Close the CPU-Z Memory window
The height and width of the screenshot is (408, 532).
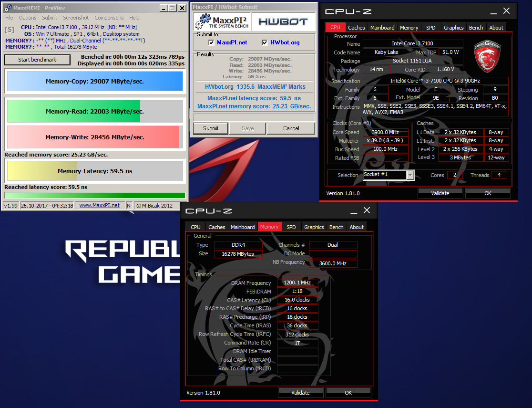point(367,210)
